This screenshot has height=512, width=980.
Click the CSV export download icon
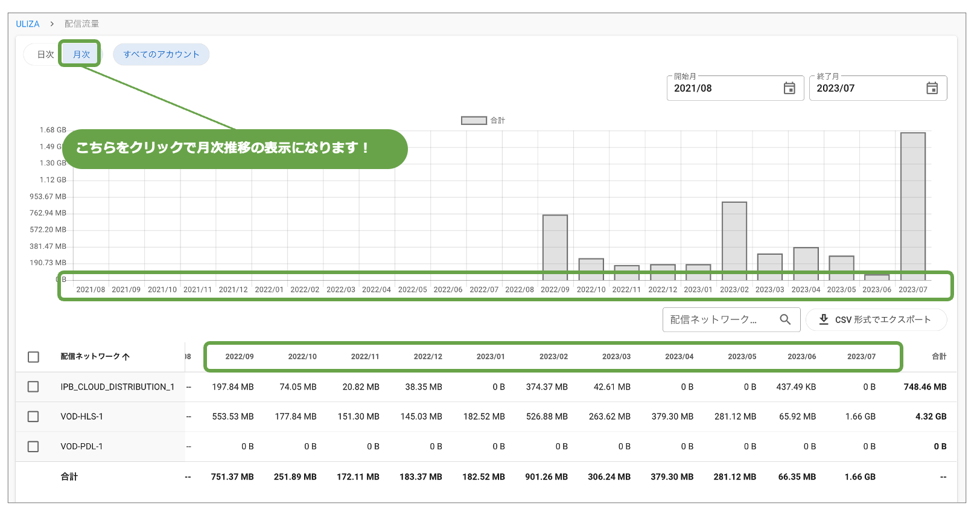tap(823, 319)
